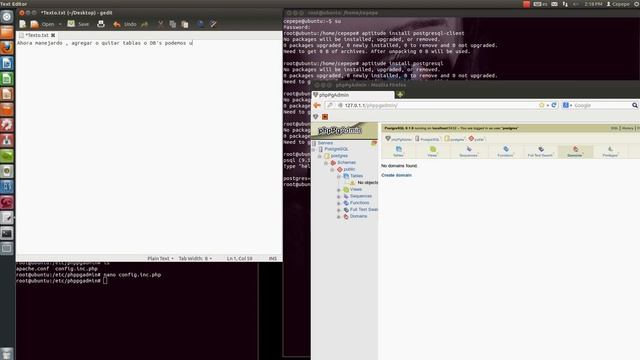Open the Ubuntu Dash home launcher icon
The height and width of the screenshot is (360, 640).
tap(7, 17)
